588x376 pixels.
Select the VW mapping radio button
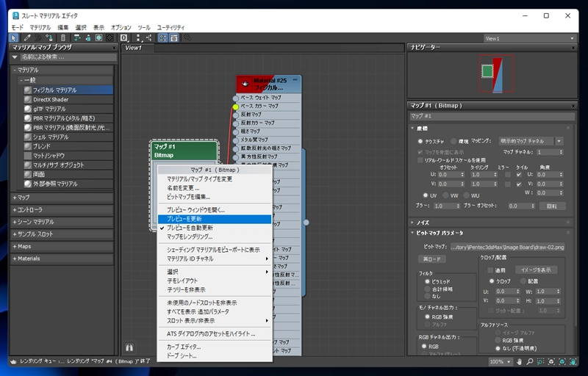(445, 195)
